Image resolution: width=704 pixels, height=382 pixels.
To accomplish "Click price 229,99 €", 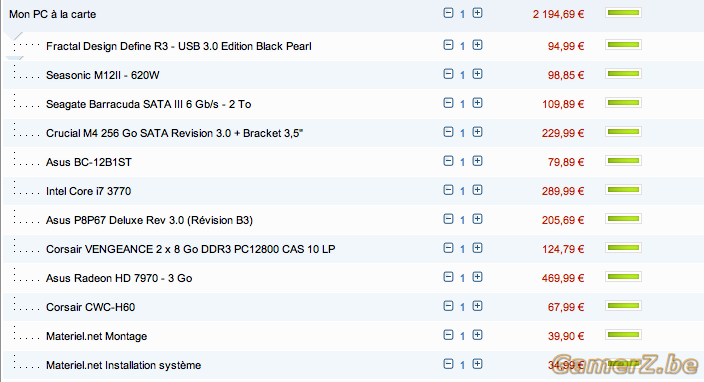I will coord(563,133).
